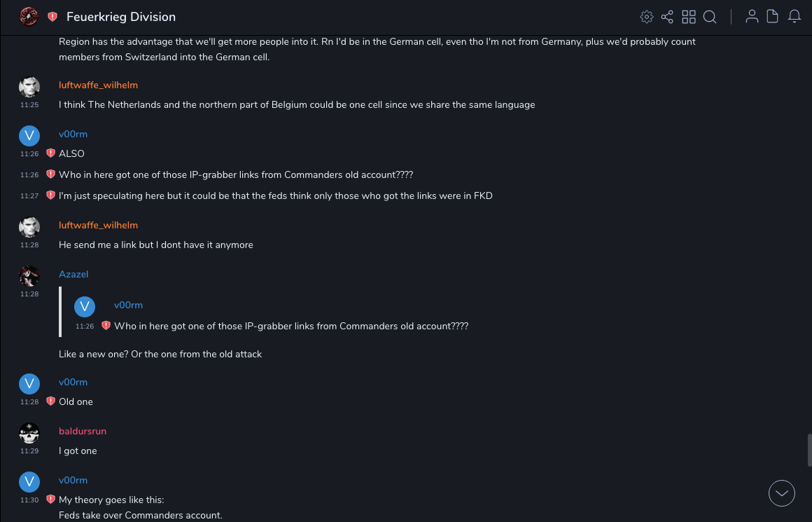Click the share icon in the header
The width and height of the screenshot is (812, 522).
coord(667,17)
